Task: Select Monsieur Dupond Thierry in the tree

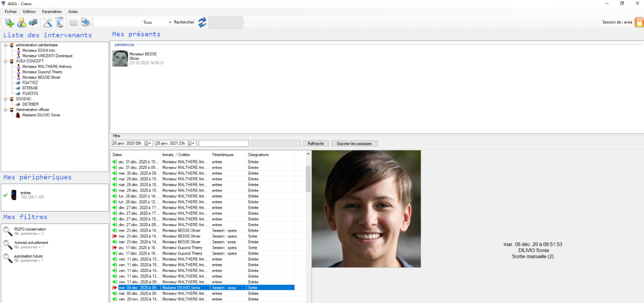Action: [x=42, y=72]
